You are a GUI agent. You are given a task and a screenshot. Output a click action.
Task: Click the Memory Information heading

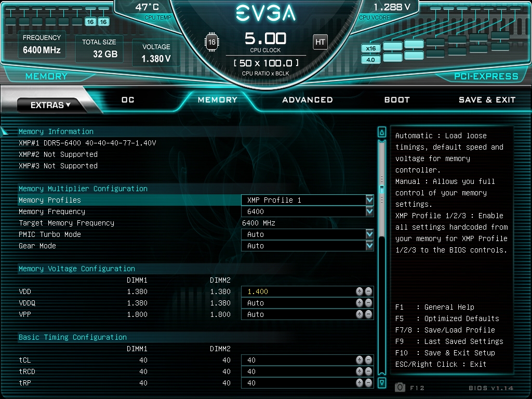[56, 131]
